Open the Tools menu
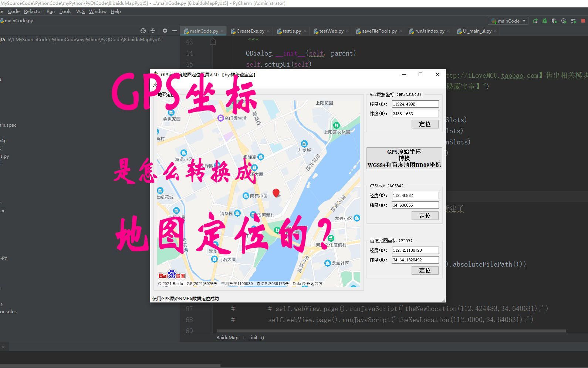 [x=65, y=11]
